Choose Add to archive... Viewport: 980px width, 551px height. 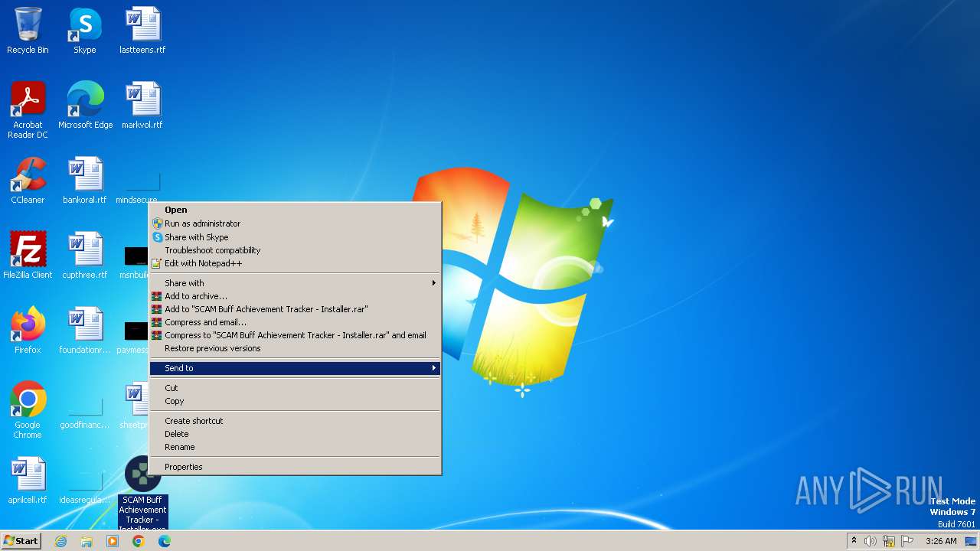(x=295, y=296)
